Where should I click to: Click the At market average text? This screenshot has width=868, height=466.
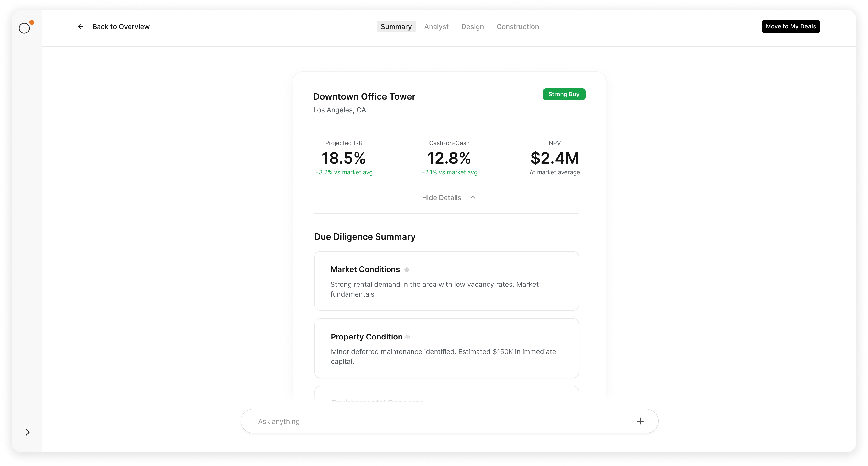(x=554, y=172)
